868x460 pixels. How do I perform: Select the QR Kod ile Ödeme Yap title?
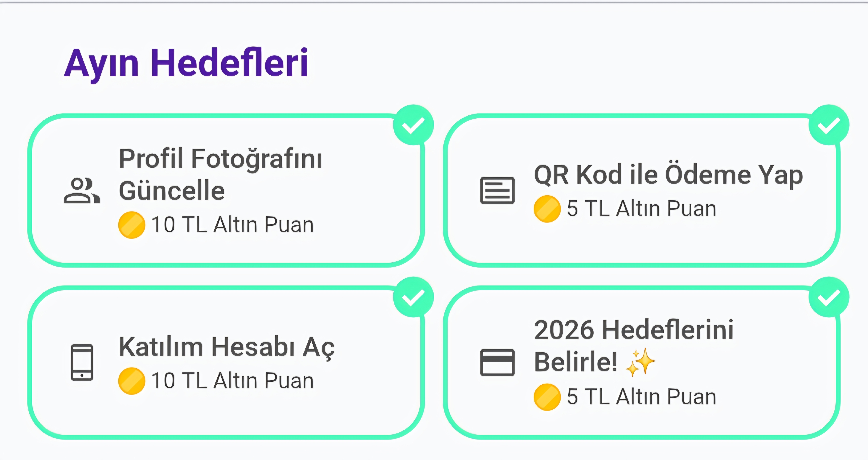click(668, 175)
